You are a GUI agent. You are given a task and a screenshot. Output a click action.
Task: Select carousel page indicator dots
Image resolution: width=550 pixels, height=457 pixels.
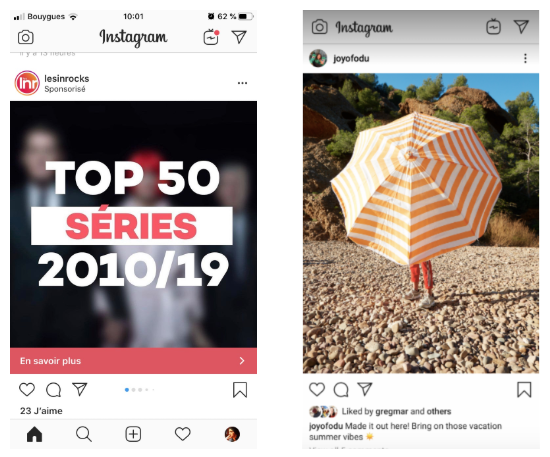click(x=140, y=390)
